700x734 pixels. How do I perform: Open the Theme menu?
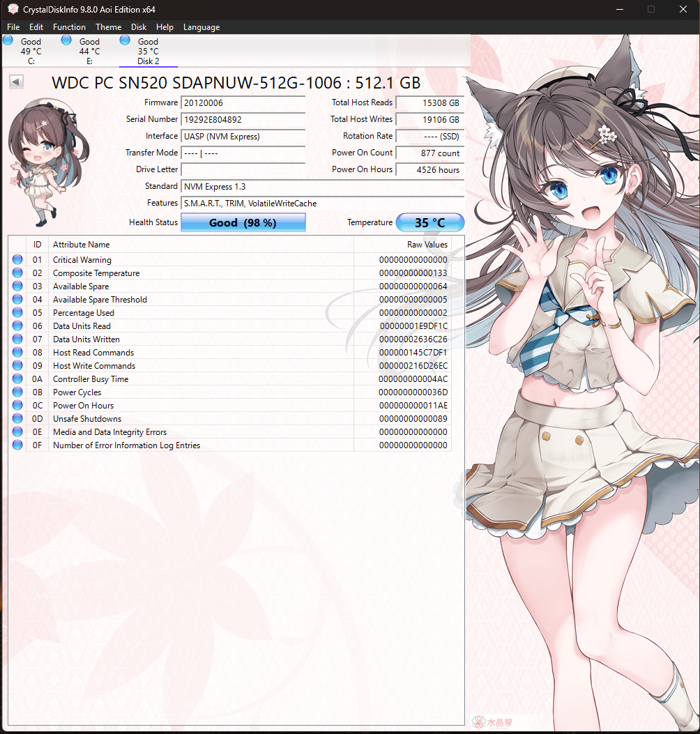point(109,27)
